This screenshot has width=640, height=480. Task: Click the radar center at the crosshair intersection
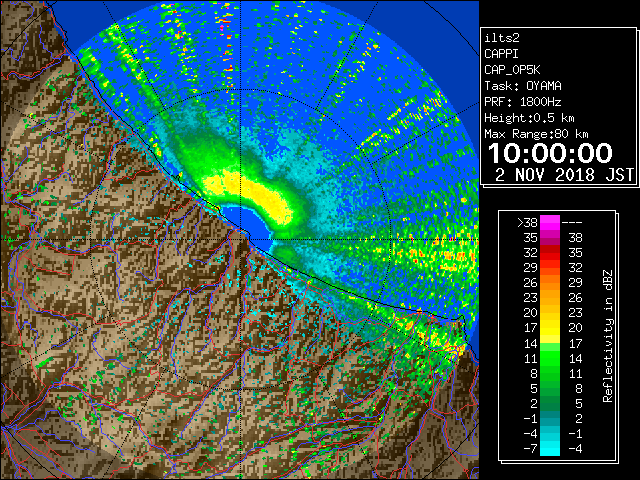(x=241, y=239)
